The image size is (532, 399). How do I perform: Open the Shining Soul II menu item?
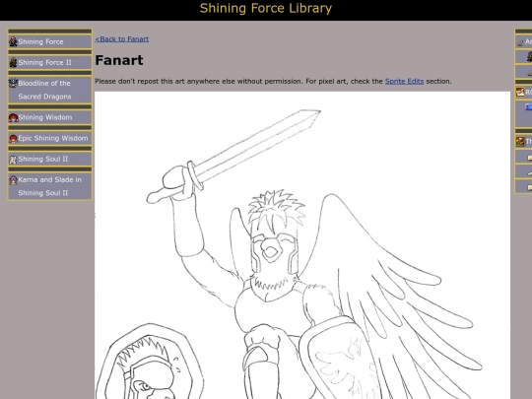(x=50, y=160)
